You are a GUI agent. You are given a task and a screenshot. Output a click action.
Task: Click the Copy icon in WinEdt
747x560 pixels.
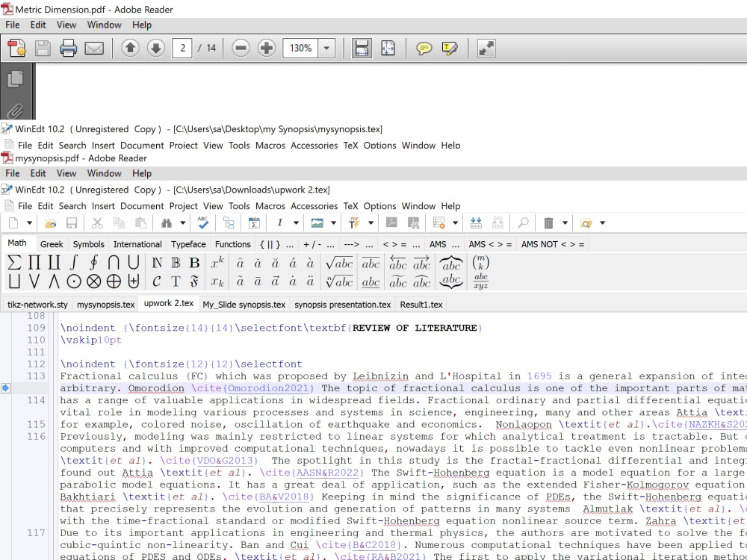pos(119,223)
